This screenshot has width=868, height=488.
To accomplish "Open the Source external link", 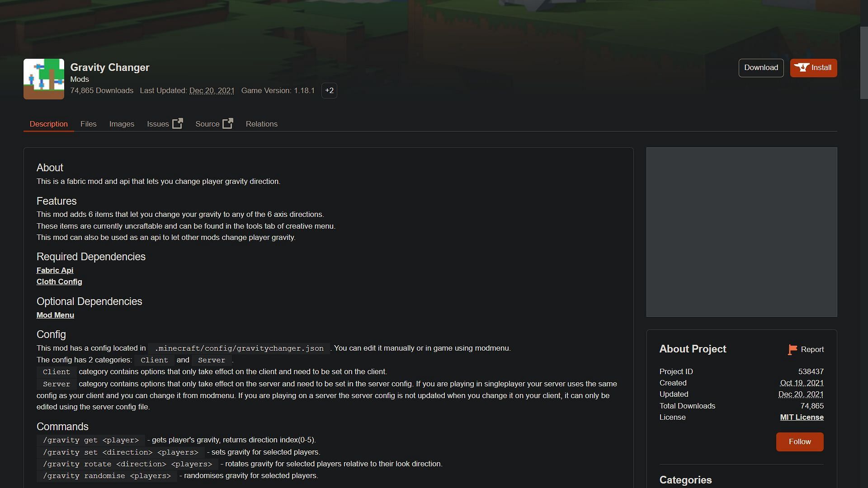I will pos(213,123).
